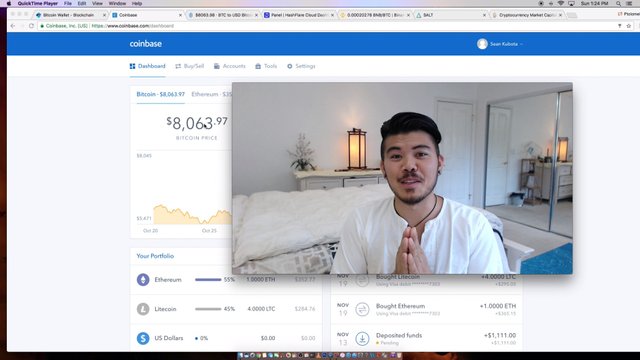Open the Settings tab
This screenshot has width=640, height=360.
pyautogui.click(x=301, y=66)
